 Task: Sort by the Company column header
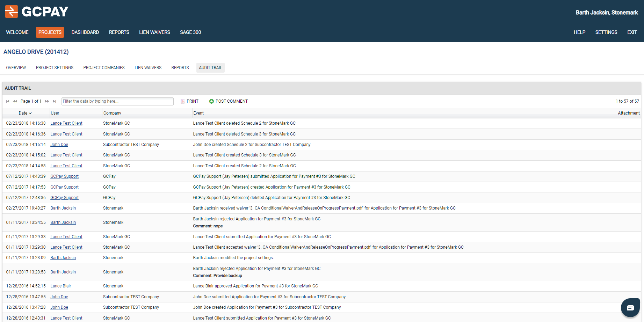(112, 113)
